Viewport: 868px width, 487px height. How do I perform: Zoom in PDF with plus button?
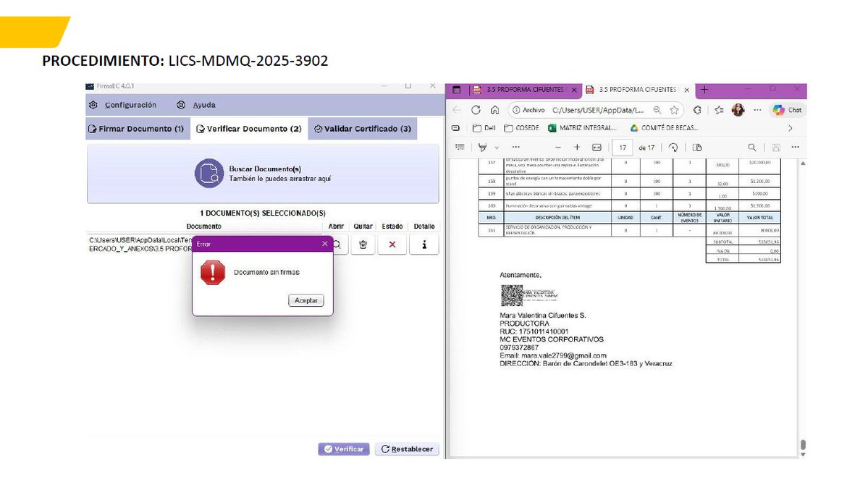[577, 147]
